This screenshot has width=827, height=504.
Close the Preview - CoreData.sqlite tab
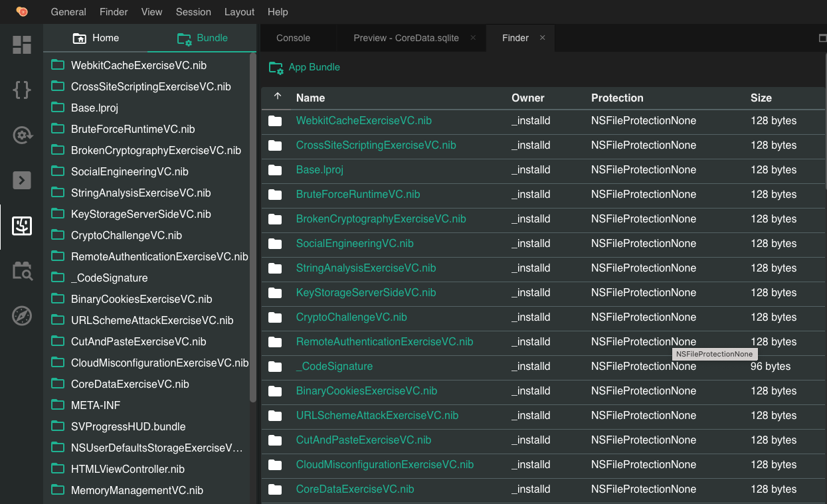click(x=473, y=38)
